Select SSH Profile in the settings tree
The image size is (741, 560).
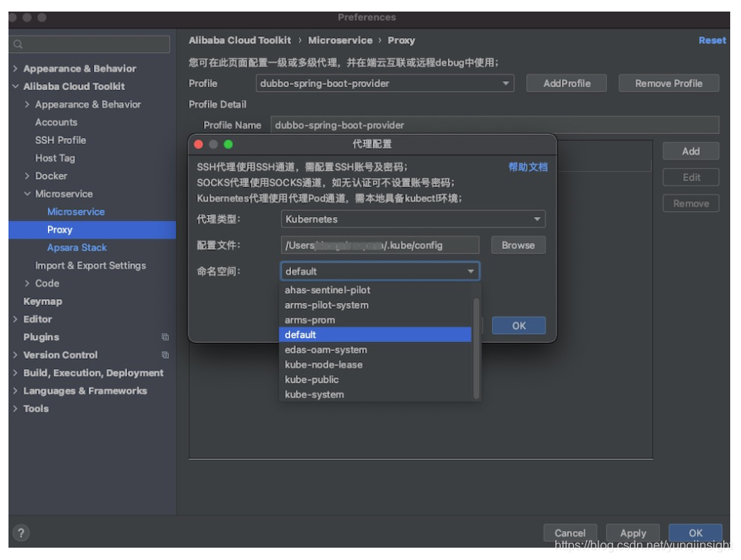pyautogui.click(x=61, y=140)
